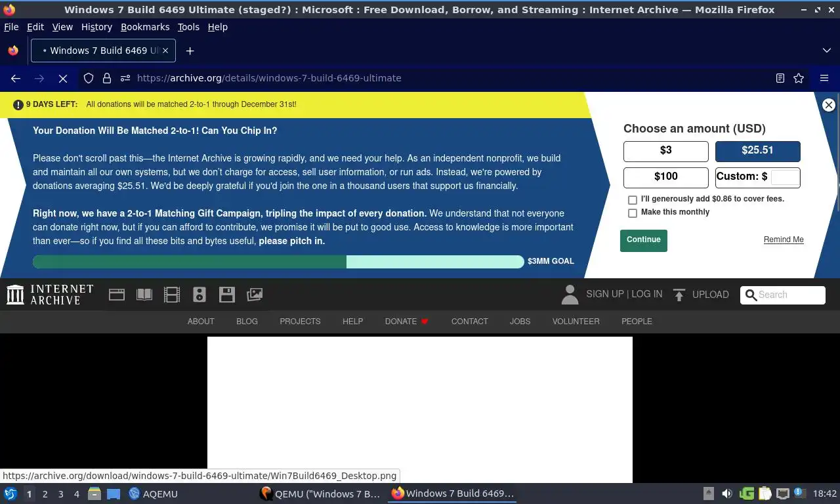The image size is (840, 504).
Task: Open the File menu
Action: [11, 27]
